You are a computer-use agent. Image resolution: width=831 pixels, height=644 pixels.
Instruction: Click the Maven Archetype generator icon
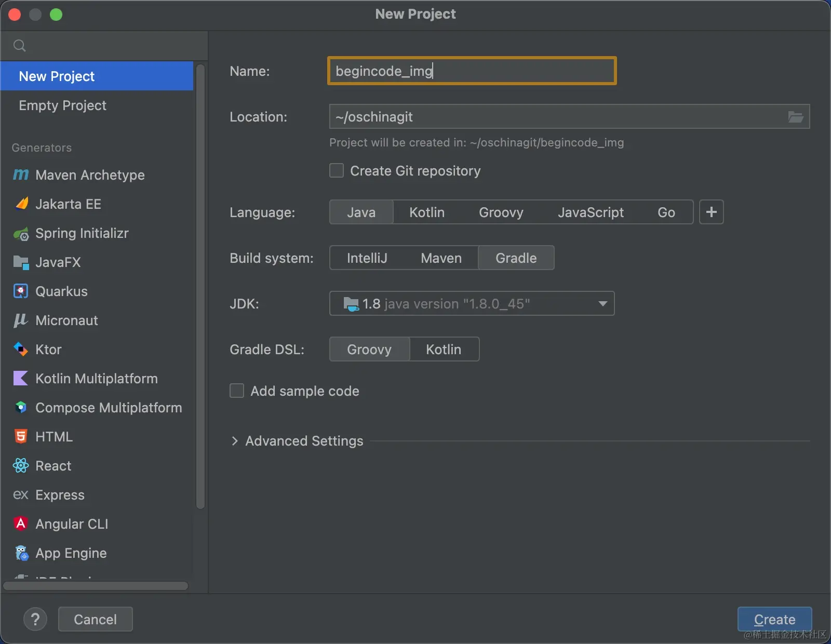point(21,175)
